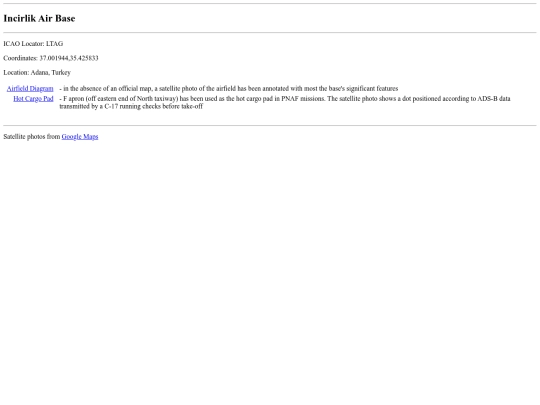Image resolution: width=540 pixels, height=405 pixels.
Task: Click the 37.001944,35.425833 coordinate value
Action: tap(69, 58)
